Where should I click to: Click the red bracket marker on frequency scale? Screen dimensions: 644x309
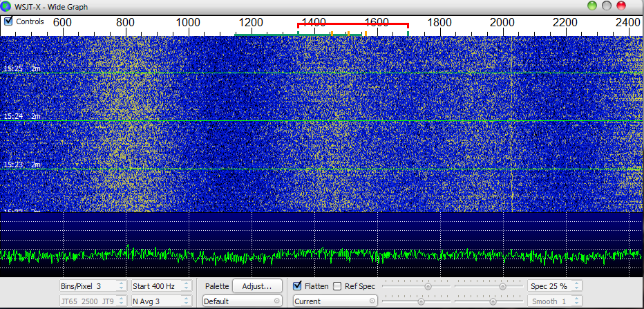(x=352, y=24)
